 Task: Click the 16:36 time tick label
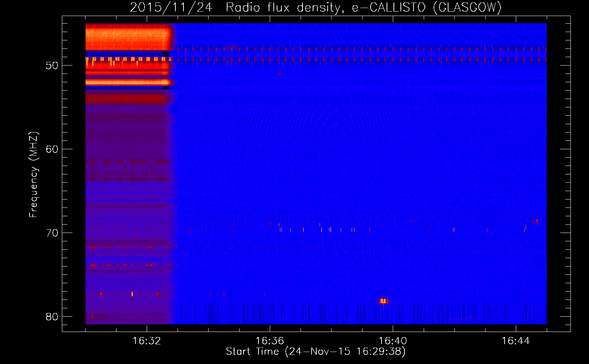click(270, 341)
